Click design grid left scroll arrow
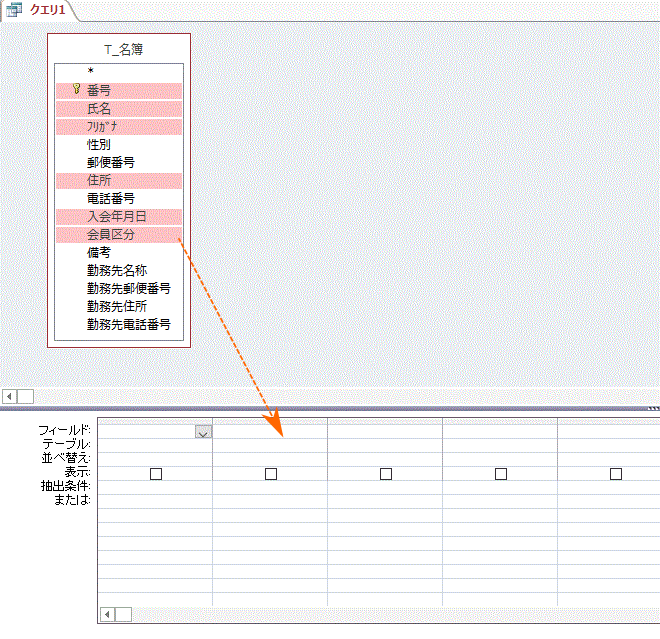Screen dimensions: 660x639 pos(107,615)
